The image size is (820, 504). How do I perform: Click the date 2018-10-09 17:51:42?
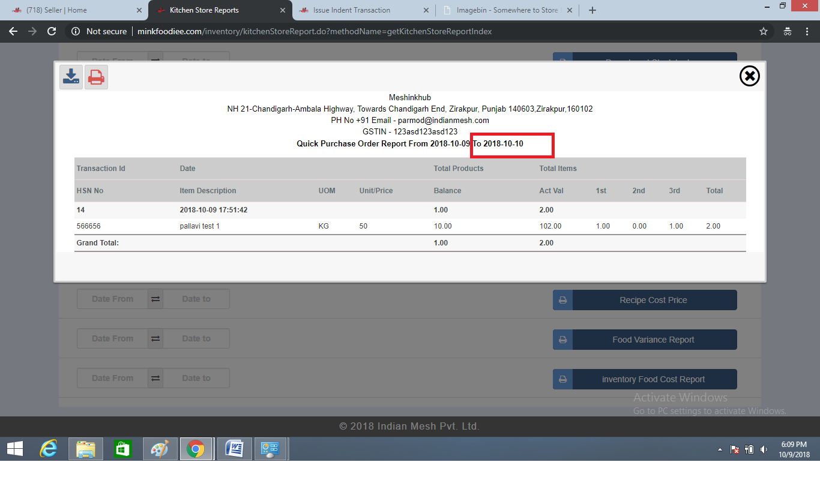(214, 210)
